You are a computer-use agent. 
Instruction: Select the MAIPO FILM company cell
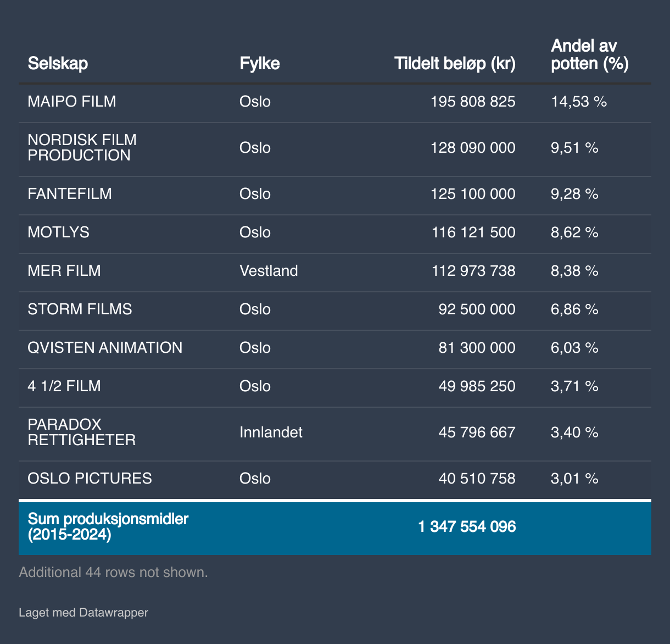(72, 102)
